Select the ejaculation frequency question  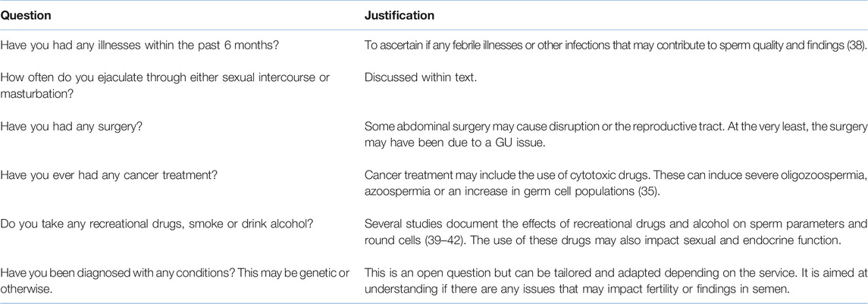[x=165, y=83]
